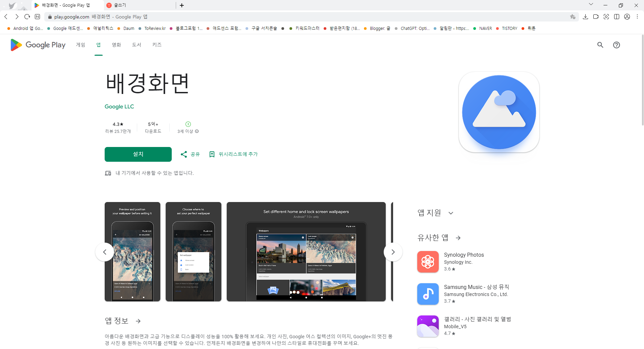Switch to the 영화 tab

[x=116, y=45]
